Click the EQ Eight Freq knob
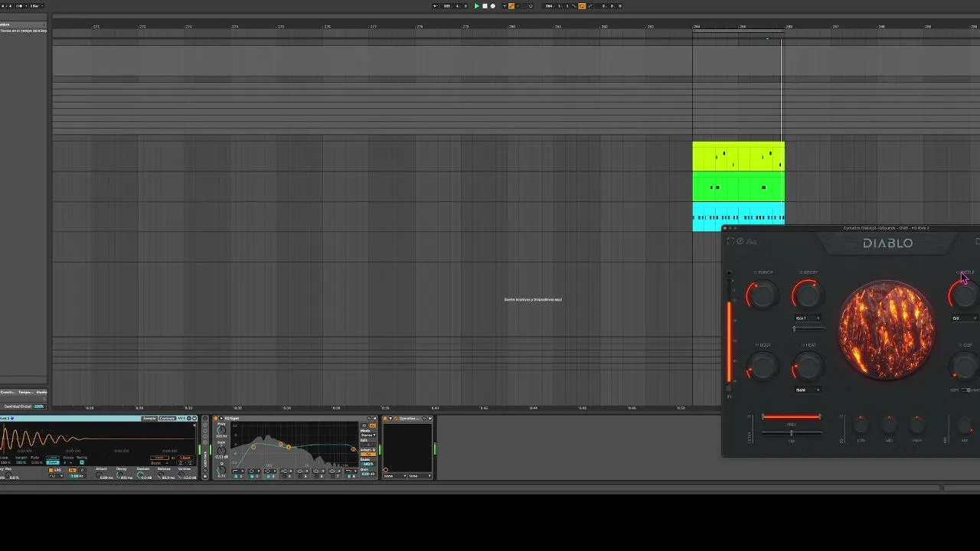 221,430
